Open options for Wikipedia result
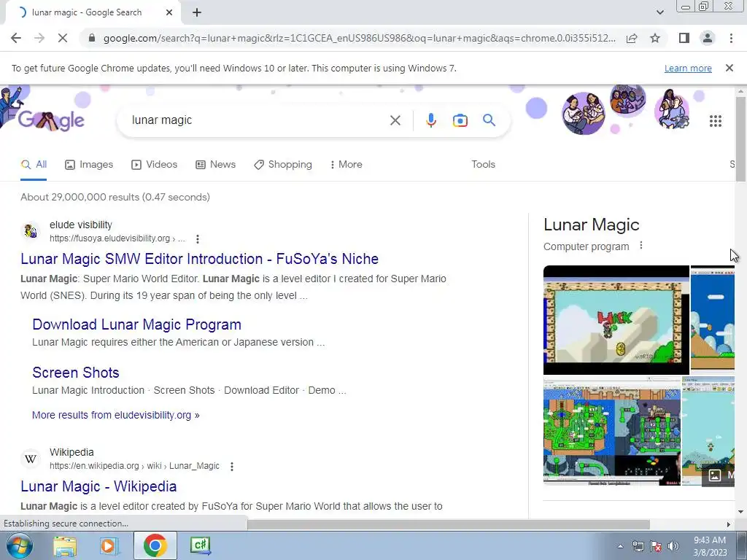This screenshot has height=560, width=747. tap(231, 466)
